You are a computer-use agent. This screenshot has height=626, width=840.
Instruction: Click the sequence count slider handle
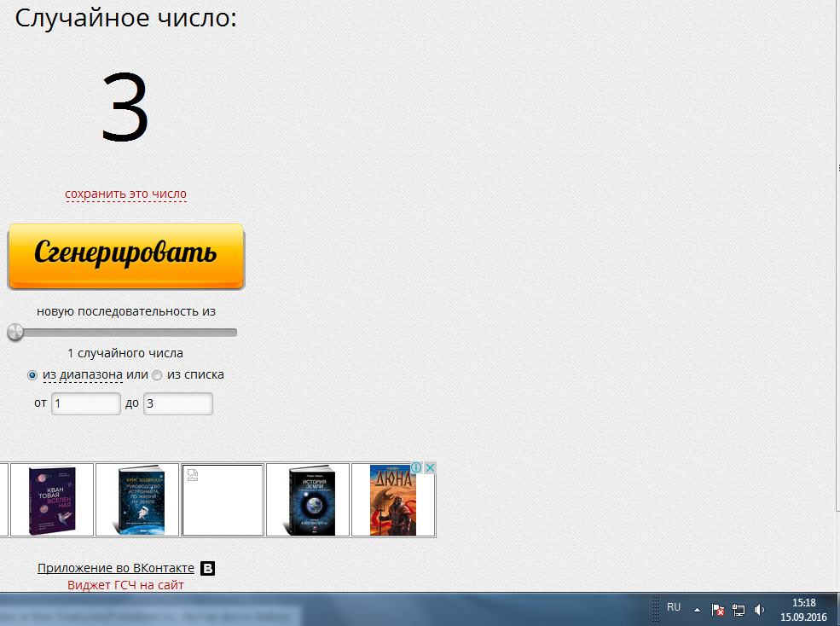(x=15, y=332)
